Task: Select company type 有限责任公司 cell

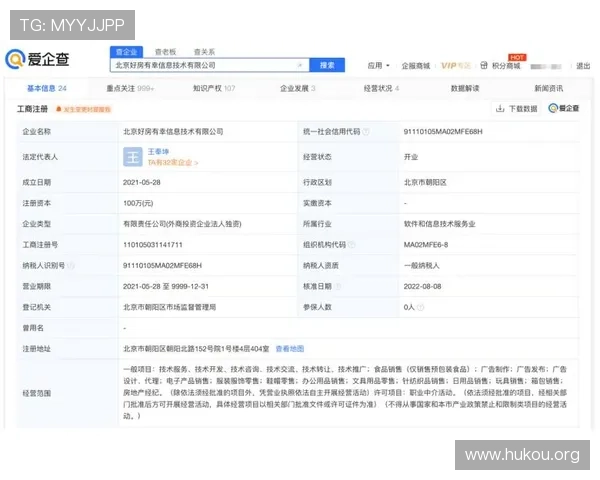Action: pos(182,224)
